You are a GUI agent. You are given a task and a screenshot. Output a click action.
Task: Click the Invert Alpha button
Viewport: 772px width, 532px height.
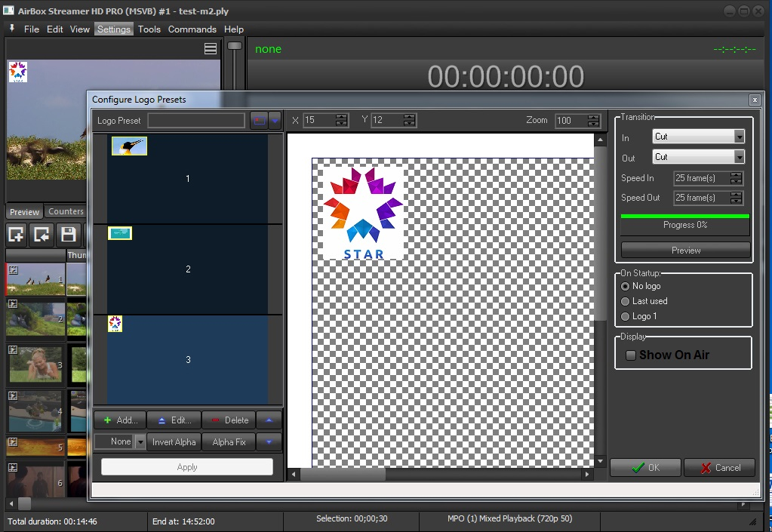pos(174,442)
